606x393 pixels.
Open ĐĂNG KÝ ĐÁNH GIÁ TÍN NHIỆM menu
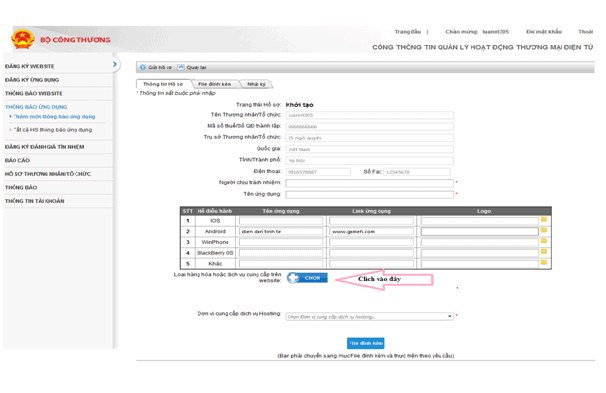click(x=44, y=147)
